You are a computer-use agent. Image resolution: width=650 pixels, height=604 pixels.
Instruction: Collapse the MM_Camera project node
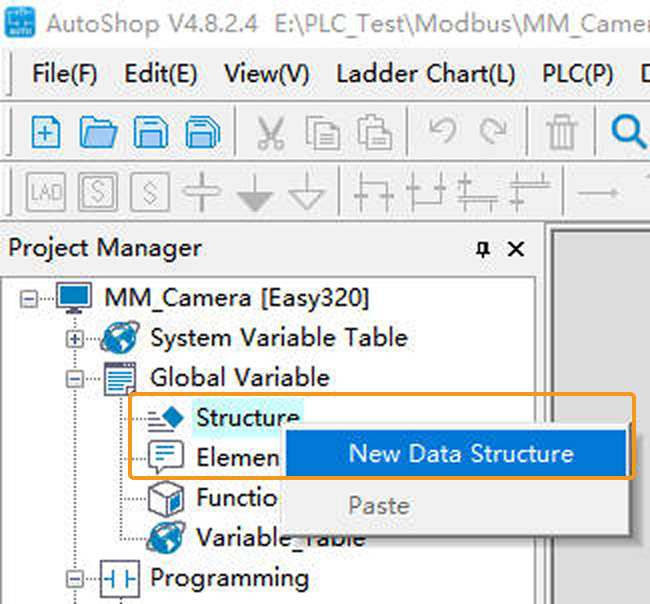tap(29, 297)
